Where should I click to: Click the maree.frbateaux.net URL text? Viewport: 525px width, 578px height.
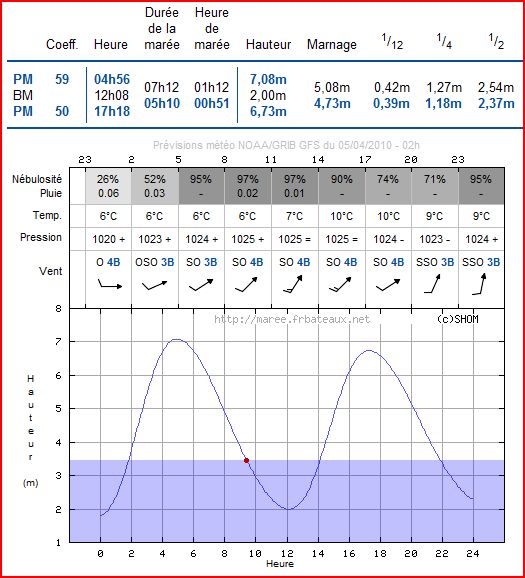click(292, 319)
